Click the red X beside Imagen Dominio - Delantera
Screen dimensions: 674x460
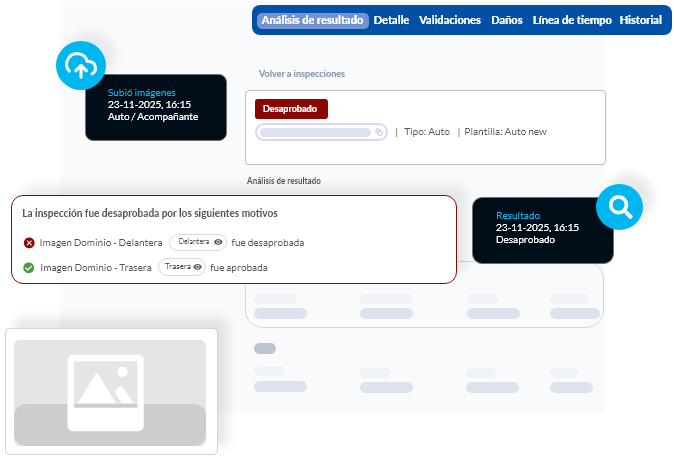tap(29, 242)
